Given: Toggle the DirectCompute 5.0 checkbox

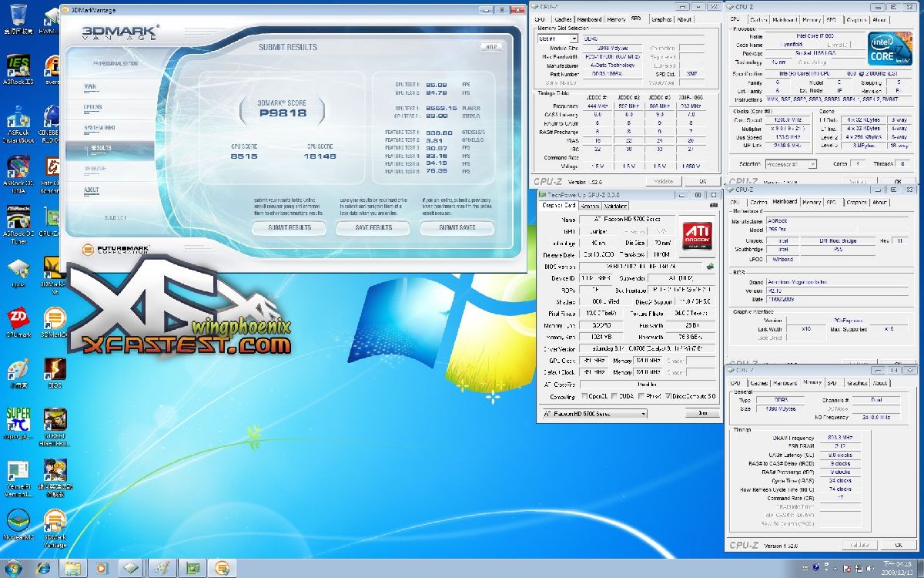Looking at the screenshot, I should pos(670,396).
